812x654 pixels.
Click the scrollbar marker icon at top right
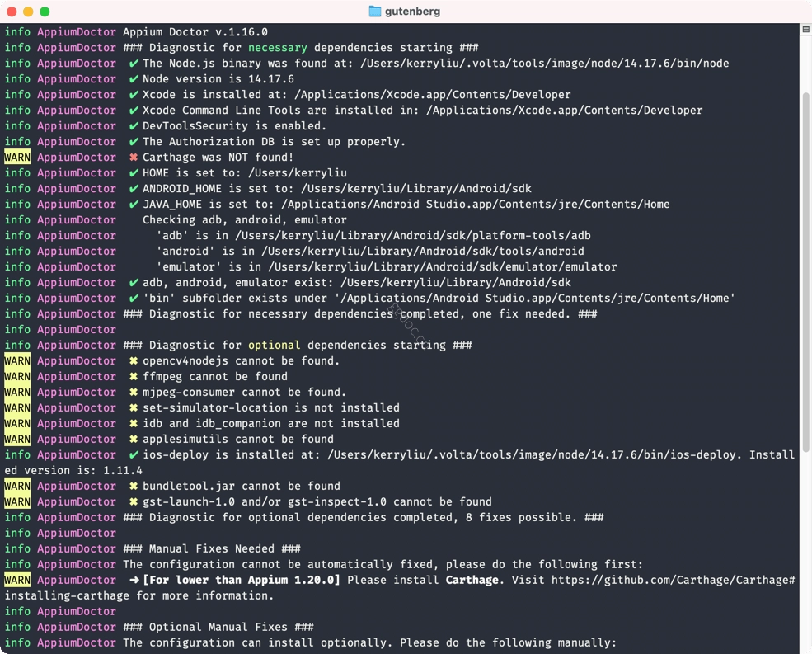[x=805, y=29]
